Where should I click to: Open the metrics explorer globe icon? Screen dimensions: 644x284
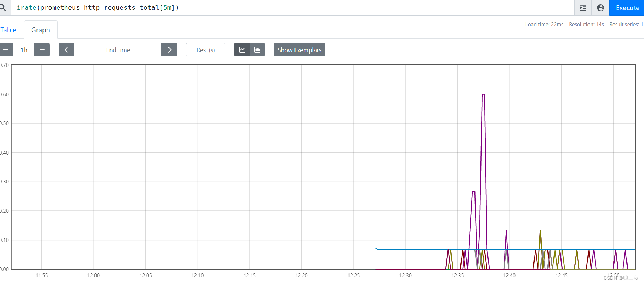tap(600, 8)
